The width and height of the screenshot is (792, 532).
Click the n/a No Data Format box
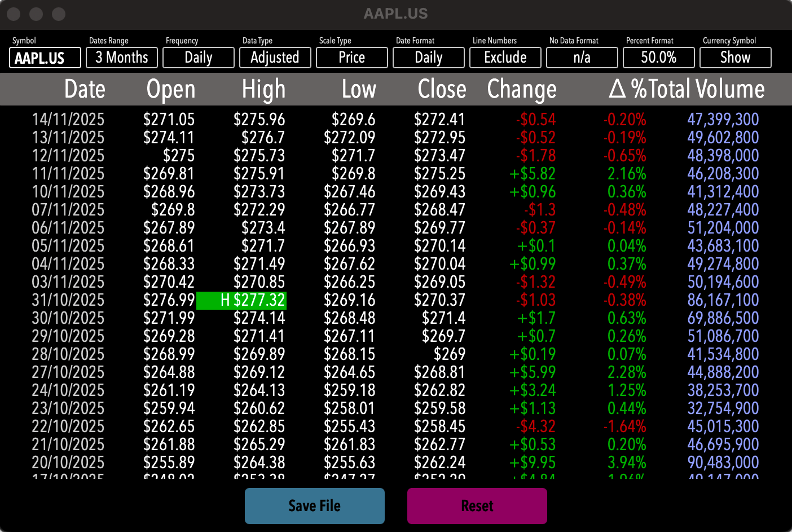click(582, 58)
